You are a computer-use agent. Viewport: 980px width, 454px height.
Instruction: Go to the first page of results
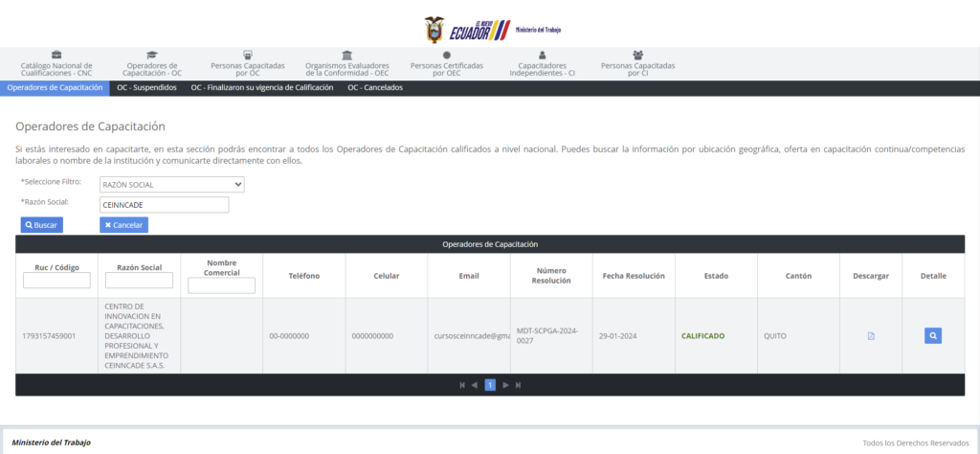point(462,385)
